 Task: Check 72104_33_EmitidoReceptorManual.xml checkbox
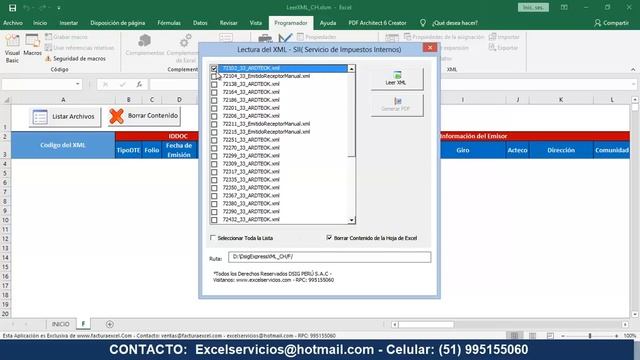tap(214, 76)
